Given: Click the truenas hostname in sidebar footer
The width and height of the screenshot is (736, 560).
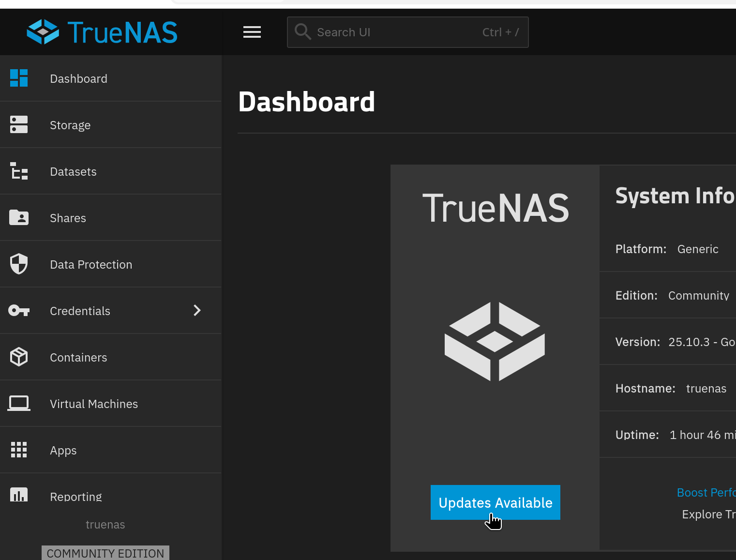Looking at the screenshot, I should [105, 525].
